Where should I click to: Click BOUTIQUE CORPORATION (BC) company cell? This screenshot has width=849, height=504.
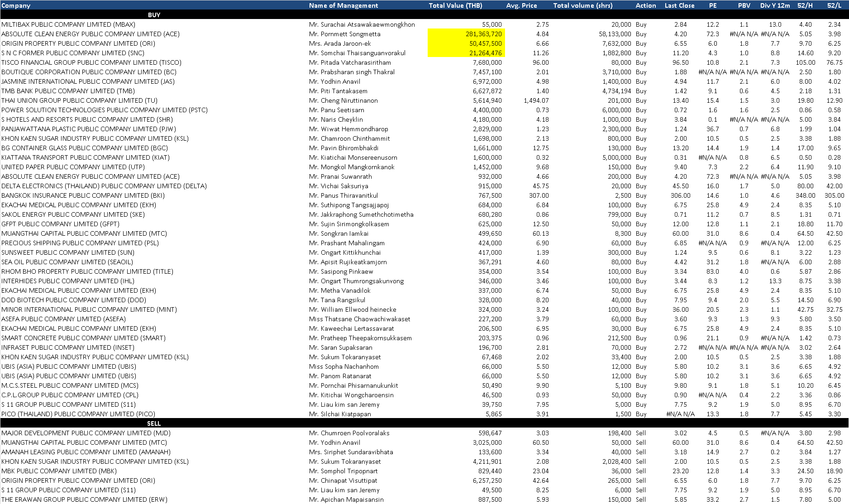click(89, 72)
